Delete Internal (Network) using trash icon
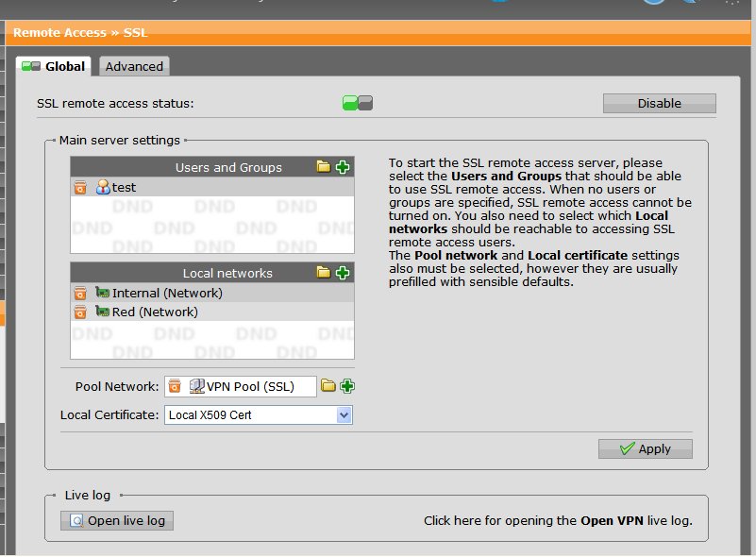The width and height of the screenshot is (756, 557). click(80, 293)
